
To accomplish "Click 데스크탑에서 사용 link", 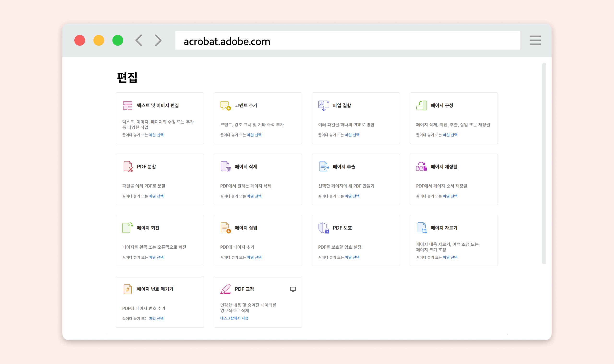I will click(234, 318).
